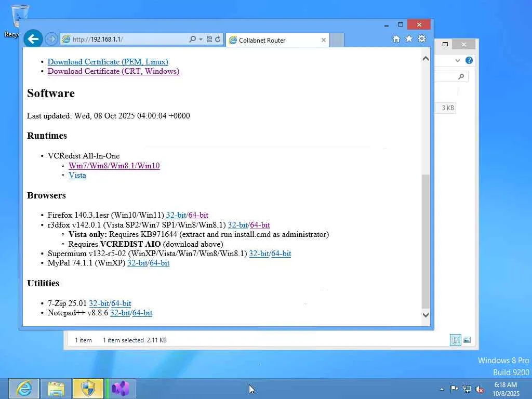Open Download Certificate (CRT, Windows) link
The width and height of the screenshot is (532, 399).
click(113, 71)
